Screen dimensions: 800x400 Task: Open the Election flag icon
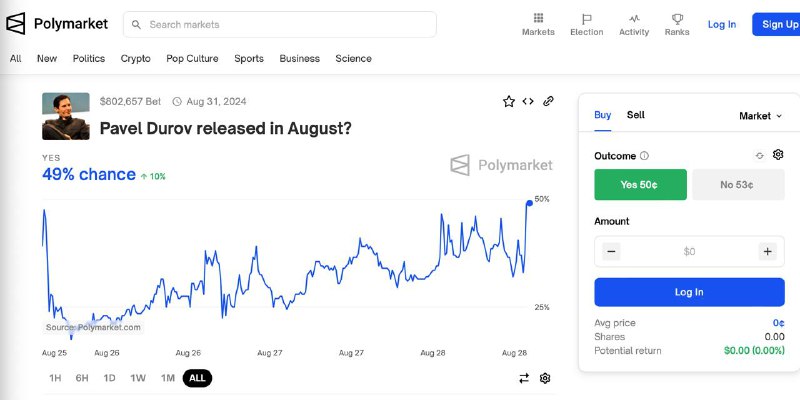(x=586, y=19)
